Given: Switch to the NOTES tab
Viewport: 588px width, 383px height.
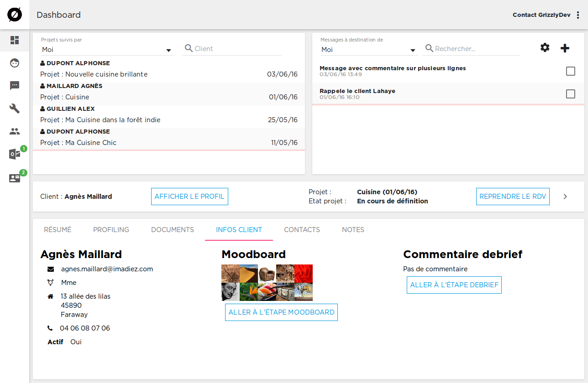Looking at the screenshot, I should click(x=353, y=230).
